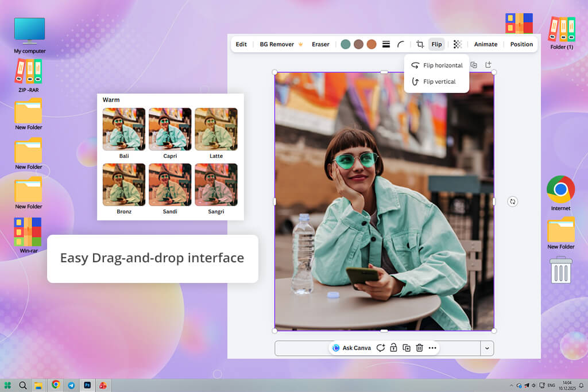Open Chrome from the taskbar

56,385
